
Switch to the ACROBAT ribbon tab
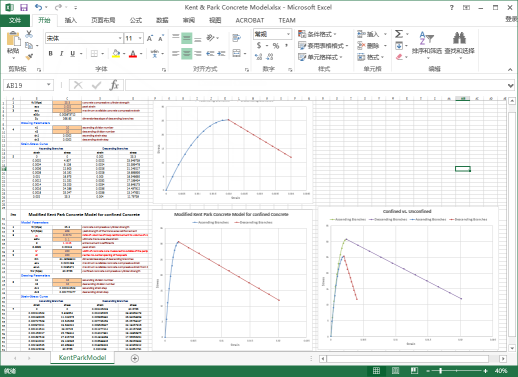pos(250,20)
